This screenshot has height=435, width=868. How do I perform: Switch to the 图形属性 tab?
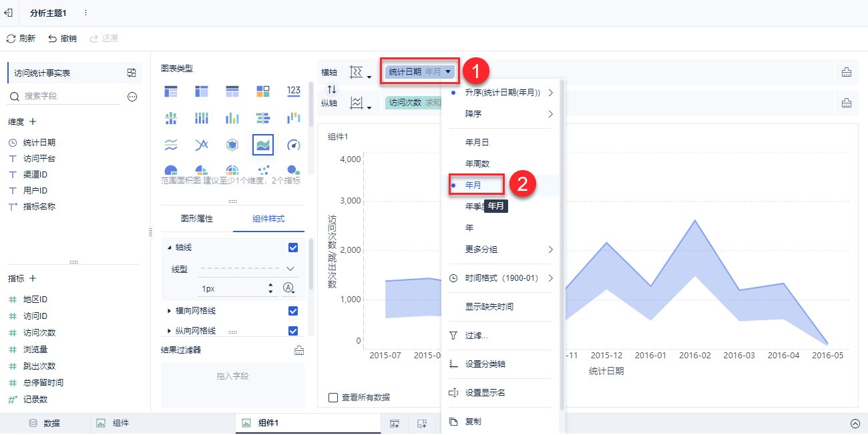pos(197,219)
